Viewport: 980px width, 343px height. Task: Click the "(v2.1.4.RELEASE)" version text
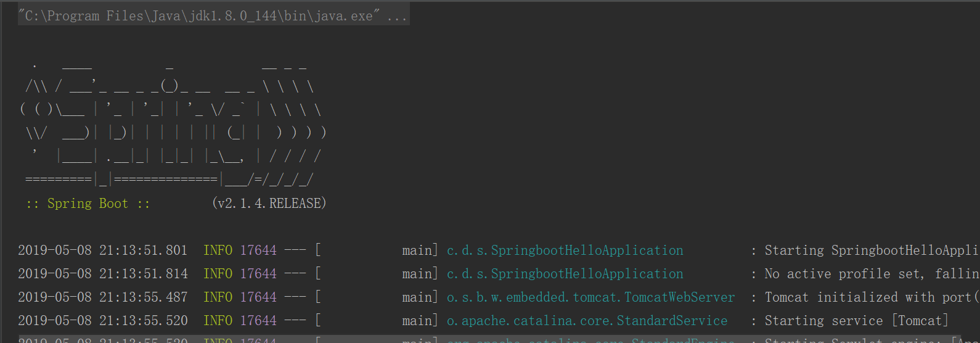tap(269, 204)
